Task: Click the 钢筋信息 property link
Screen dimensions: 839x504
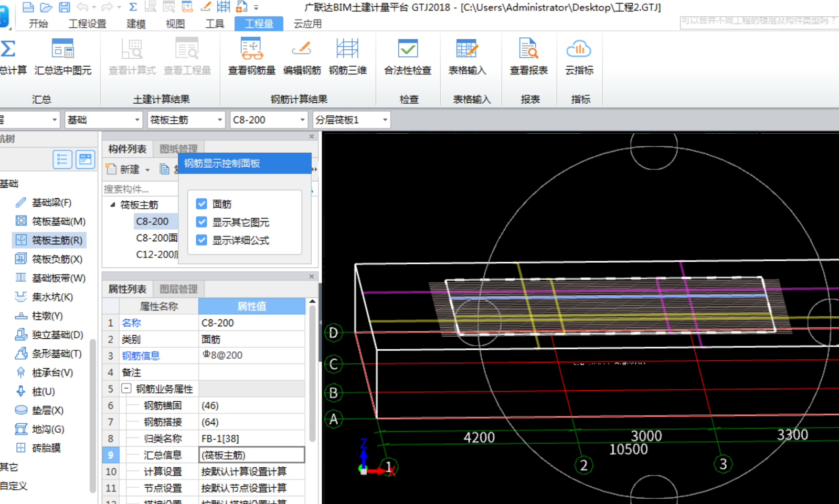Action: click(x=141, y=356)
